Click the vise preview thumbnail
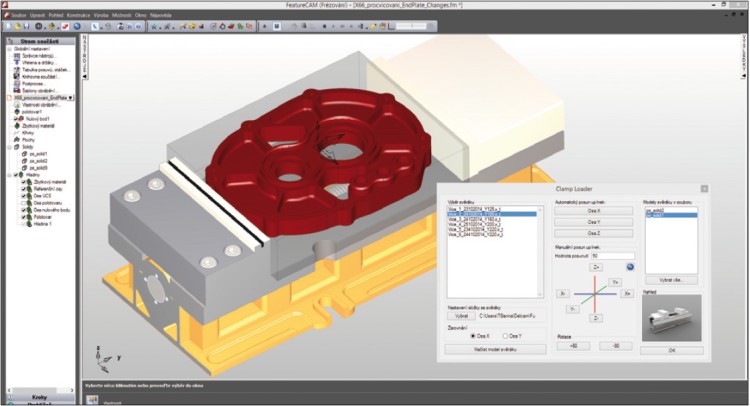Screen dimensions: 750x406 [671, 318]
